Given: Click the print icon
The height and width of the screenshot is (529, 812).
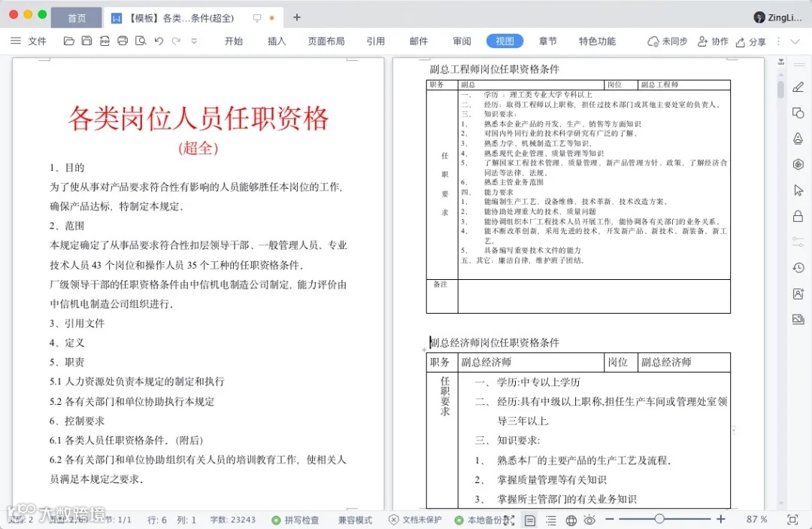Looking at the screenshot, I should (123, 41).
